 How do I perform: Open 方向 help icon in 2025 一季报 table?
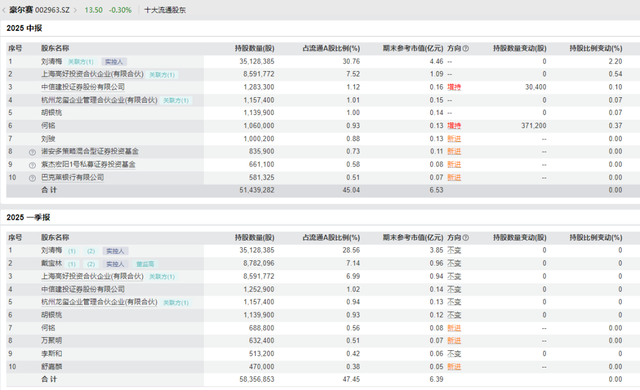(x=466, y=237)
